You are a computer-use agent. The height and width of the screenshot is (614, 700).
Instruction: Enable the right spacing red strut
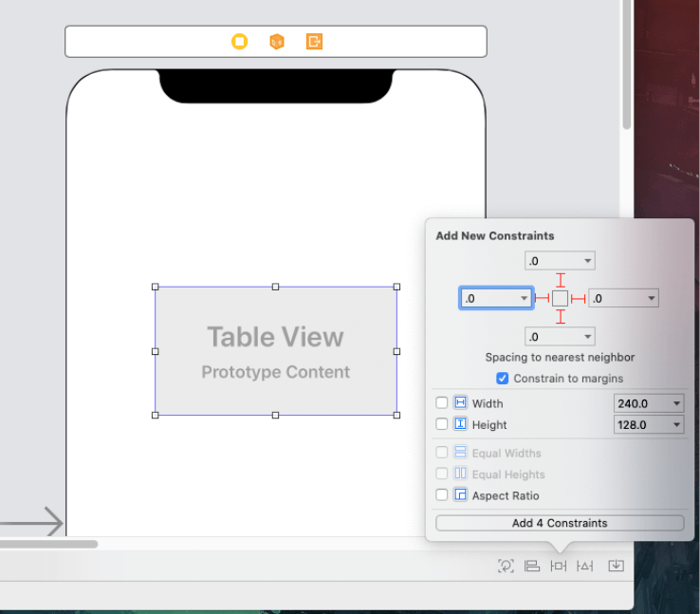coord(579,298)
